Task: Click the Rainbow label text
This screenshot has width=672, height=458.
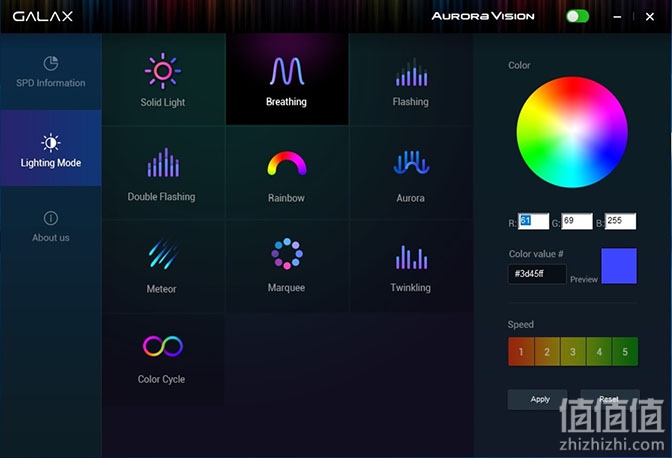Action: (x=286, y=198)
